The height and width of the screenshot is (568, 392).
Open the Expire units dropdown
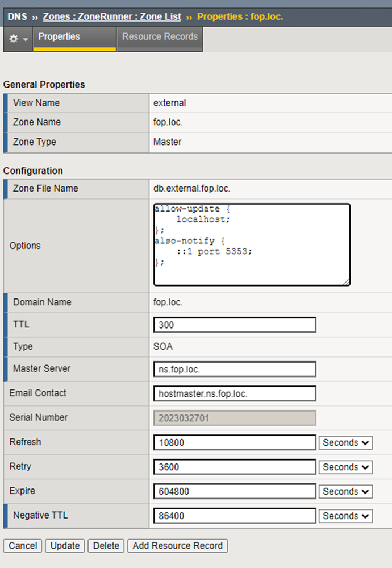[345, 492]
